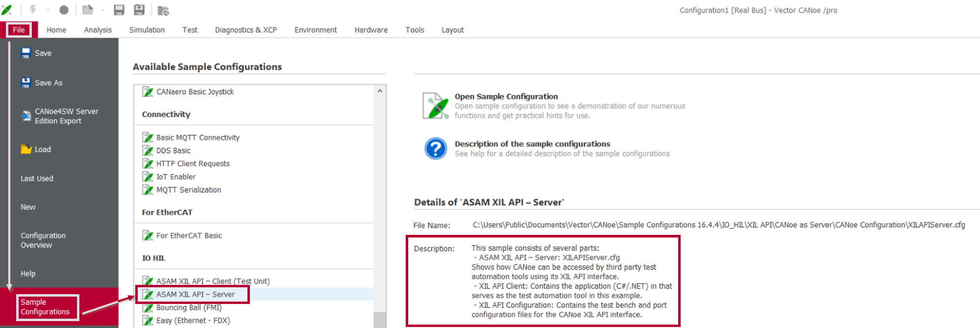Click the icon beside Bouncing Ball (FMI)
980x328 pixels.
pos(148,307)
